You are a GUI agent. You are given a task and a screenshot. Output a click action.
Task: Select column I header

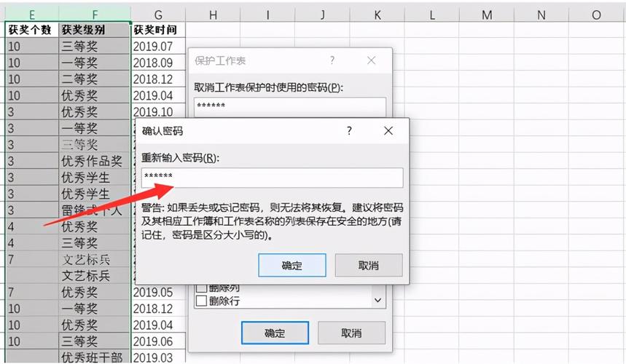[267, 15]
